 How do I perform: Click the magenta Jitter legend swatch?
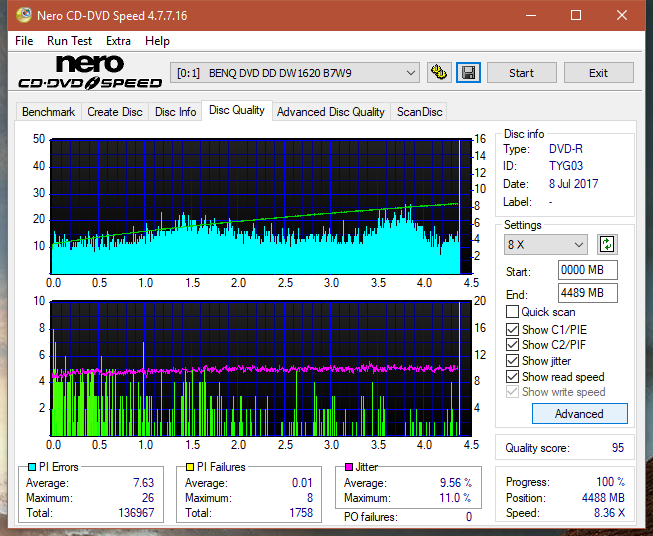click(x=349, y=467)
